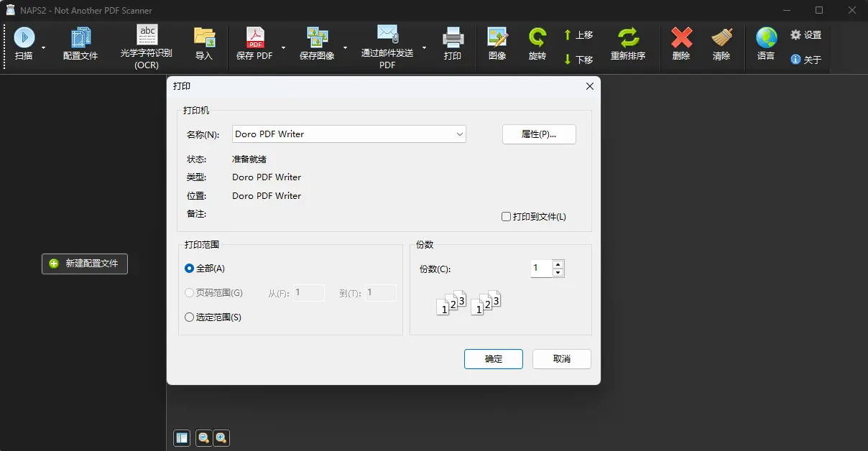
Task: Click the 重新排序 reorder icon
Action: [628, 37]
